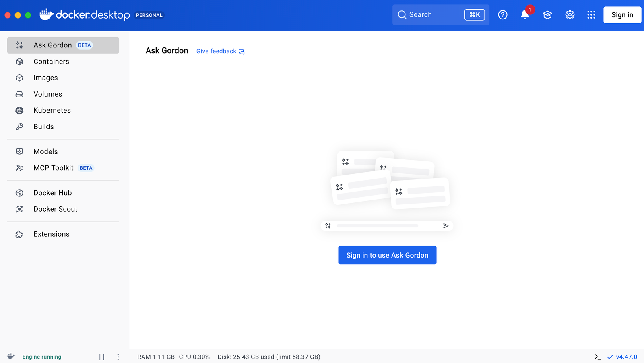Screen dimensions: 644x363
Task: Select Models in the sidebar
Action: coord(45,151)
